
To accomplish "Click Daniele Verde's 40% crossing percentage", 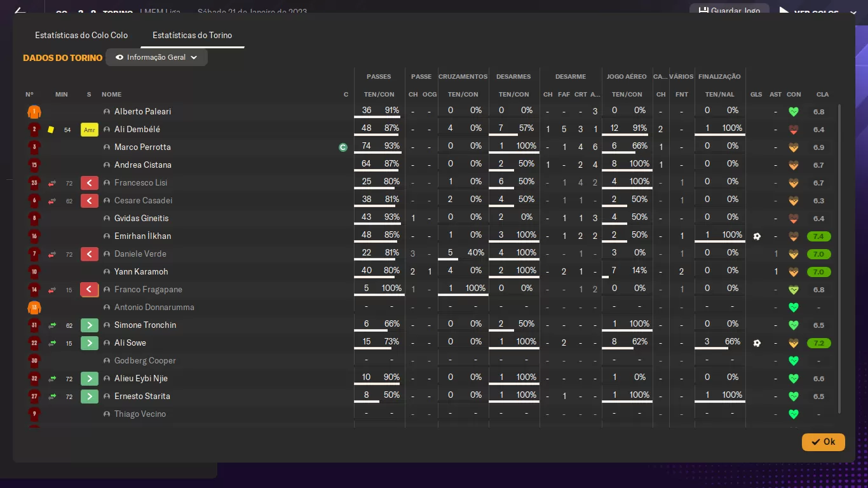I will (x=476, y=253).
